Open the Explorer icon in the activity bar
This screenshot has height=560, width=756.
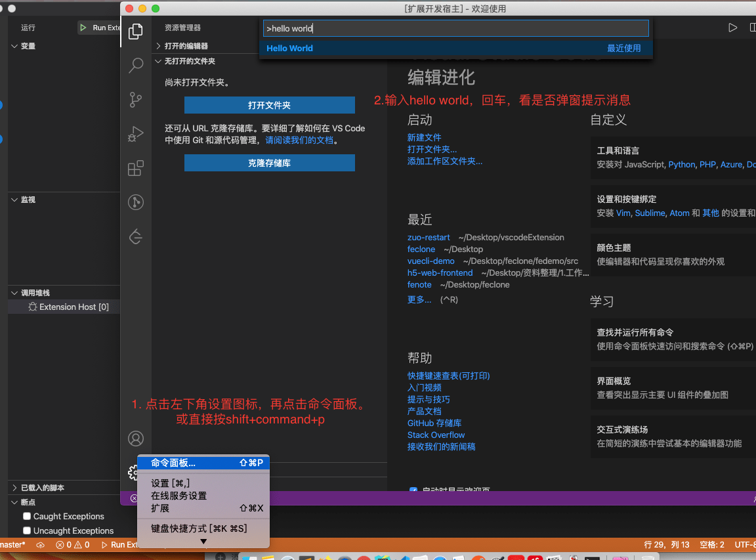[x=135, y=31]
